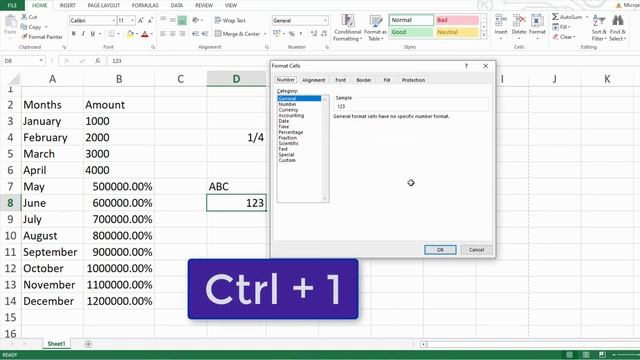The height and width of the screenshot is (360, 640).
Task: Click the Clear eraser button
Action: [564, 37]
